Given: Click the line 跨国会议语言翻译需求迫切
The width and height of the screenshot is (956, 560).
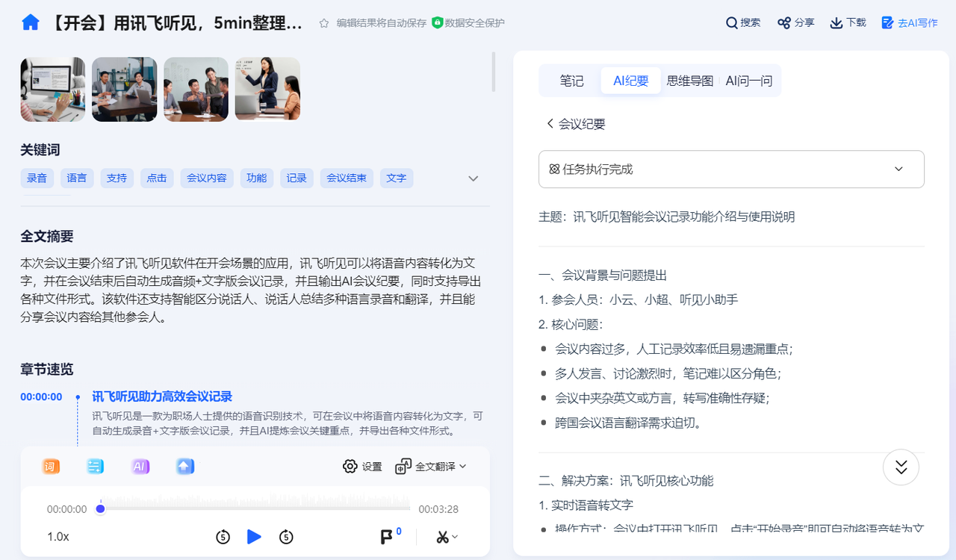Looking at the screenshot, I should [x=628, y=423].
